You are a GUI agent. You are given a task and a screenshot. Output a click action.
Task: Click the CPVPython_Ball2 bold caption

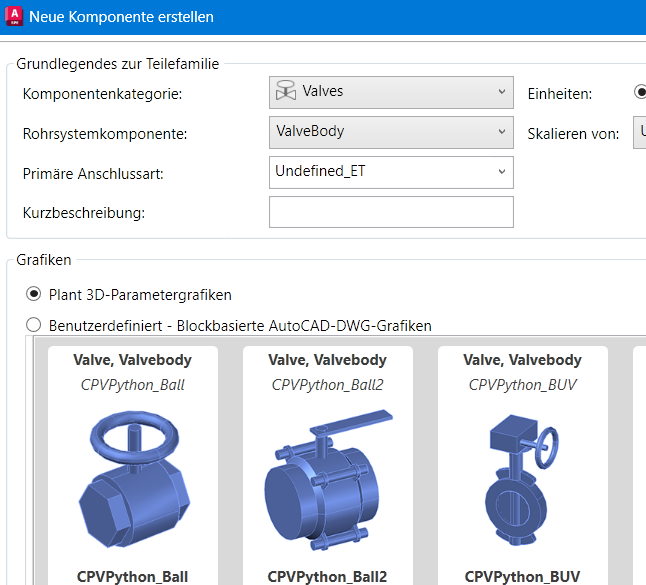[x=327, y=576]
